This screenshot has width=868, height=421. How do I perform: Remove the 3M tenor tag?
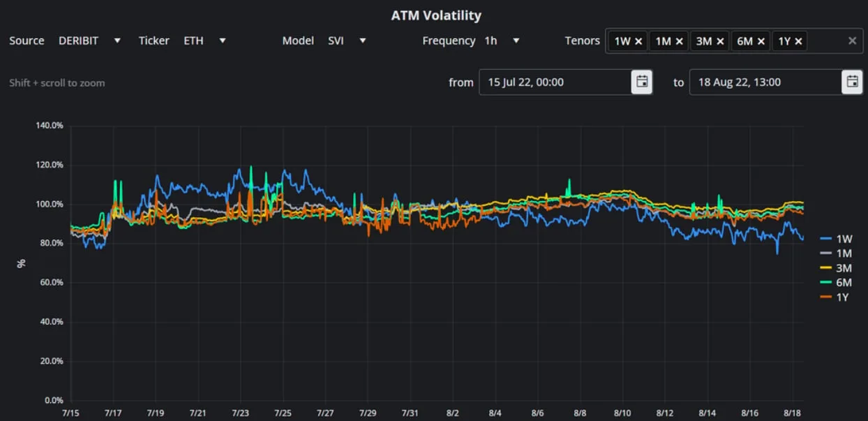(x=720, y=41)
